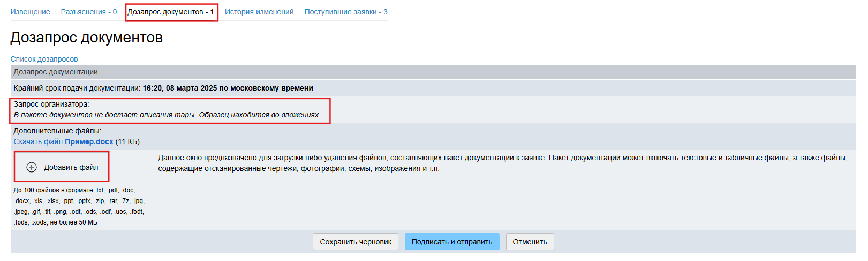Select the Дозапрос документов - 1 tab

click(x=171, y=12)
